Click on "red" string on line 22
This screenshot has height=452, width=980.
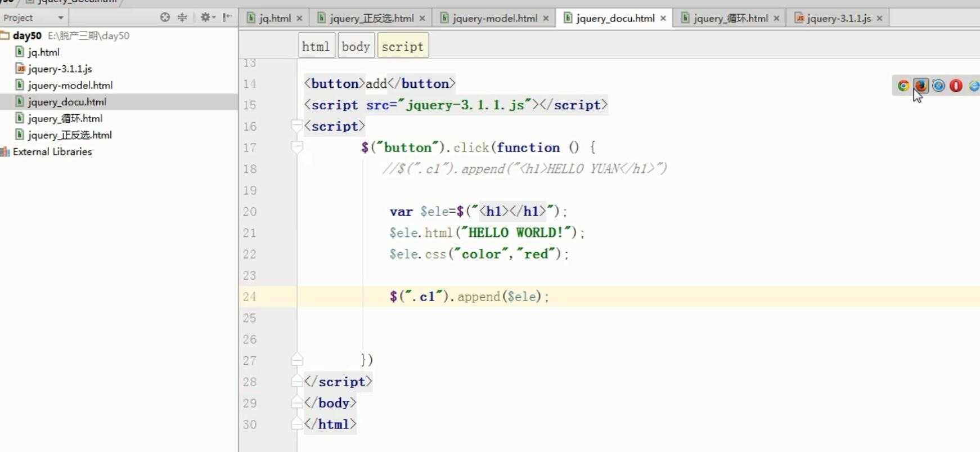536,254
